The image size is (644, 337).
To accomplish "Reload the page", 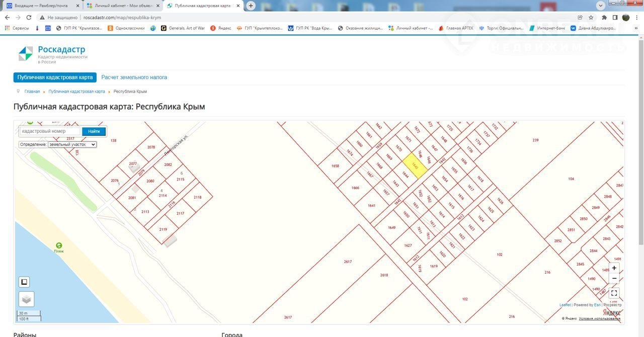I will pyautogui.click(x=29, y=17).
